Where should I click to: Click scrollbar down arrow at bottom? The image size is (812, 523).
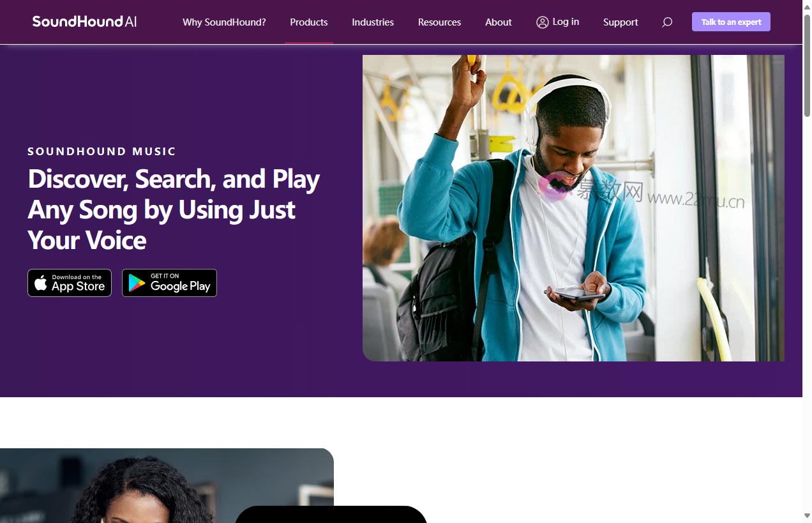807,516
